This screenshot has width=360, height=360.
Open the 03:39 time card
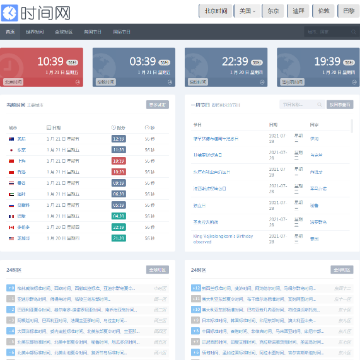click(x=134, y=67)
